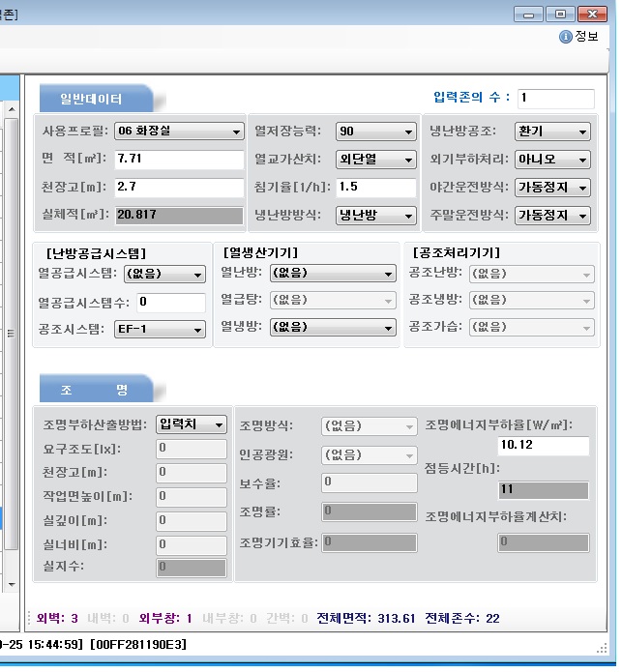Image resolution: width=622 pixels, height=672 pixels.
Task: Click the 면적 input field
Action: pyautogui.click(x=178, y=160)
